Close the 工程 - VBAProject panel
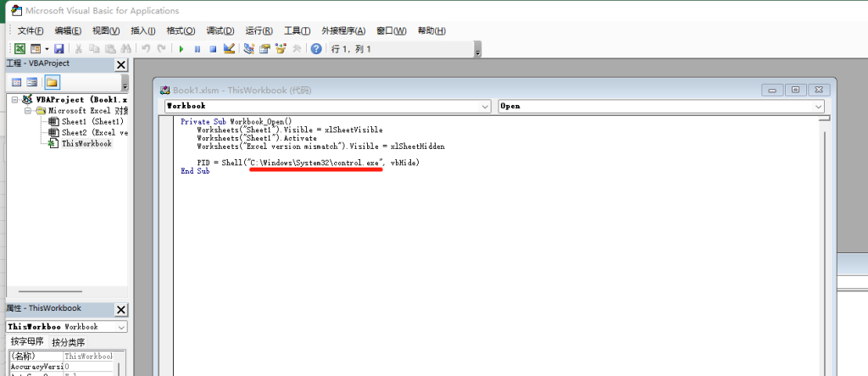868x376 pixels. coord(121,64)
